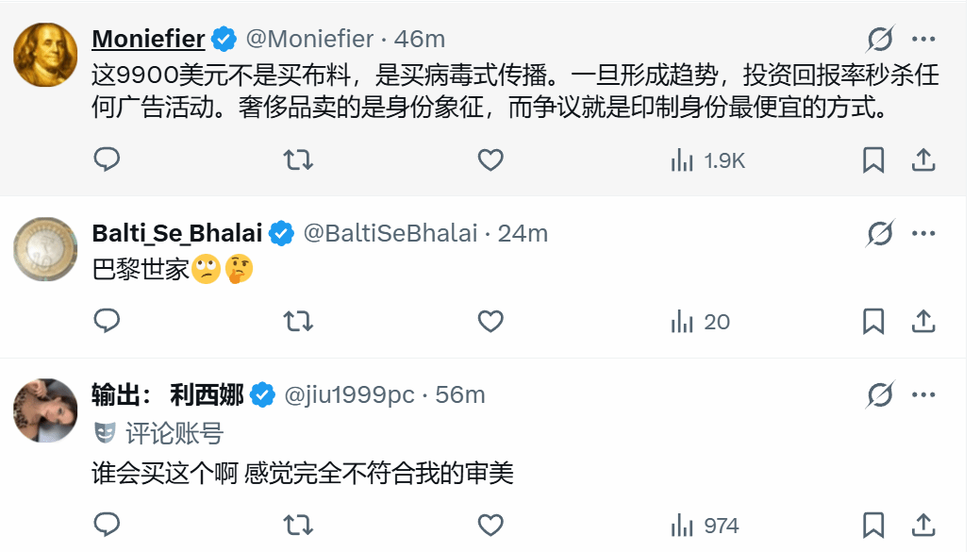Click Moniefier's profile avatar
Screen dimensions: 980x552
coord(45,55)
